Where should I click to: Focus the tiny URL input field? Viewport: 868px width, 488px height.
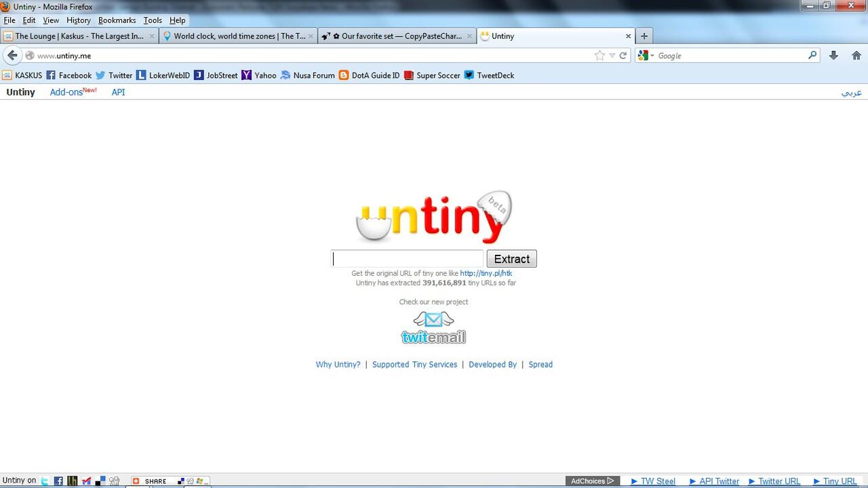tap(407, 259)
